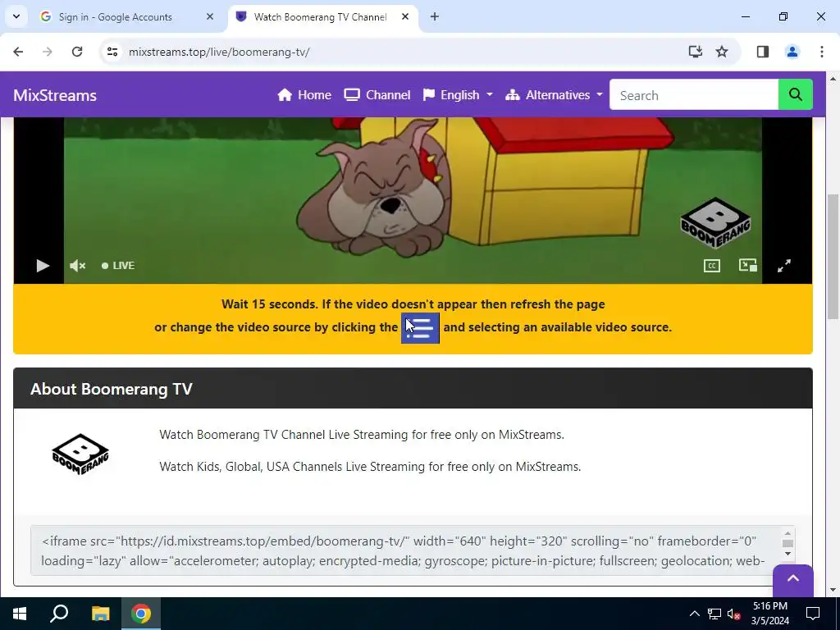
Task: Go to the MixStreams Home page
Action: [x=304, y=95]
